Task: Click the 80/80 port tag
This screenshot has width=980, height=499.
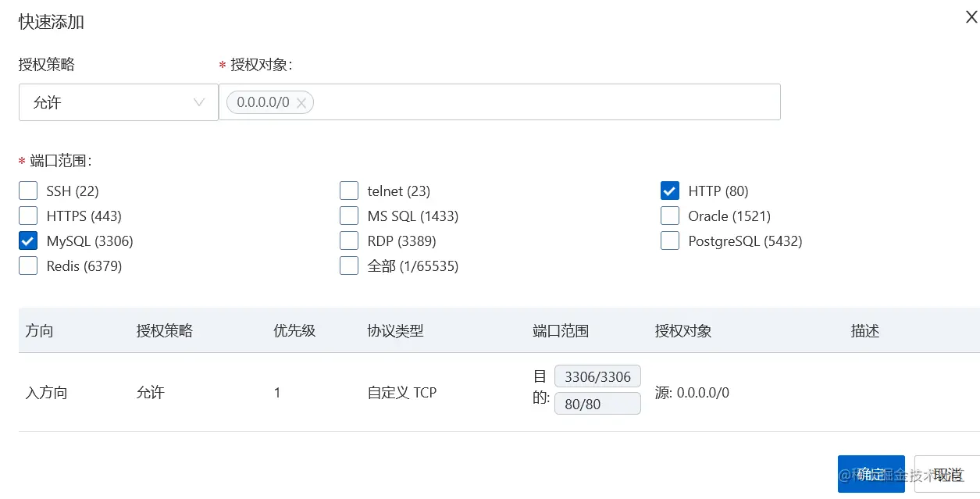Action: (x=597, y=404)
